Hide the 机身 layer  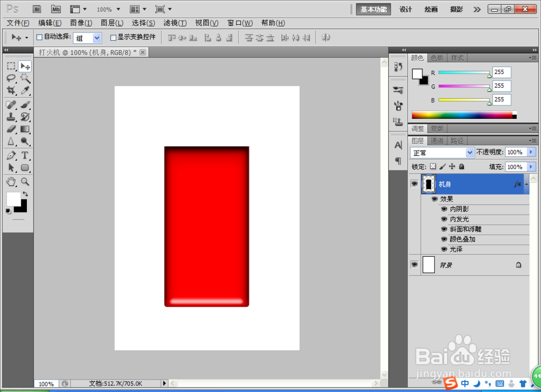(414, 184)
